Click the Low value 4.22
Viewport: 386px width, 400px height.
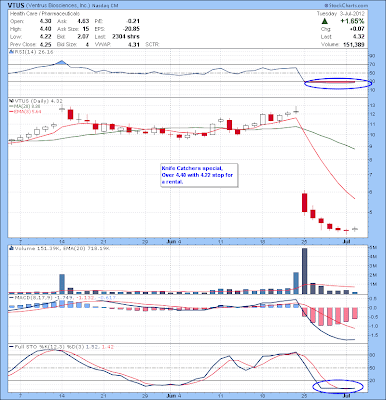[x=45, y=37]
